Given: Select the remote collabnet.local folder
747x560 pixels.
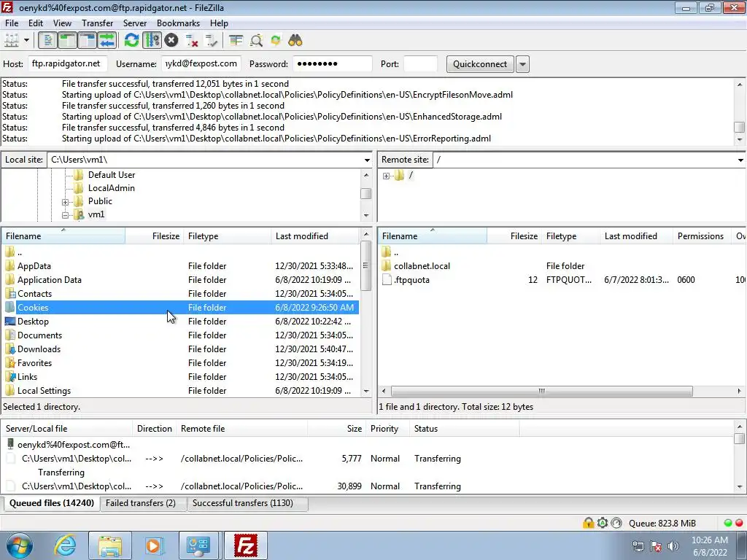Looking at the screenshot, I should point(422,265).
